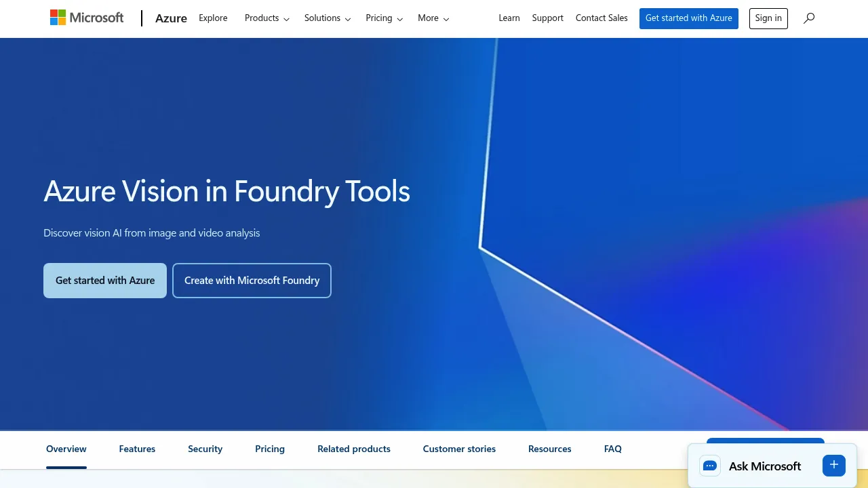Viewport: 868px width, 488px height.
Task: Click the Ask Microsoft label
Action: coord(765,466)
